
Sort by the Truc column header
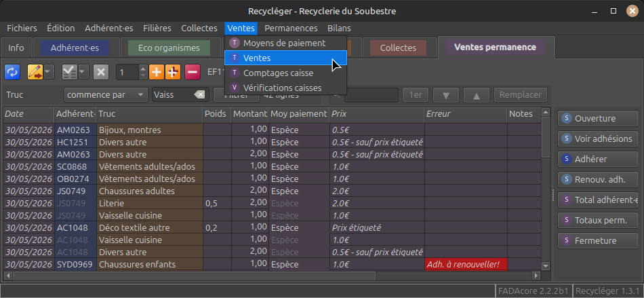pos(150,114)
